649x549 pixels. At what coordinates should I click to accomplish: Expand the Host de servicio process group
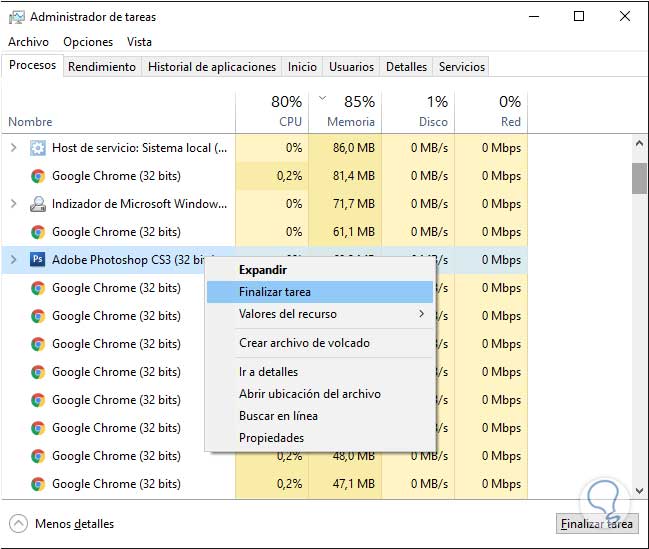[x=13, y=148]
